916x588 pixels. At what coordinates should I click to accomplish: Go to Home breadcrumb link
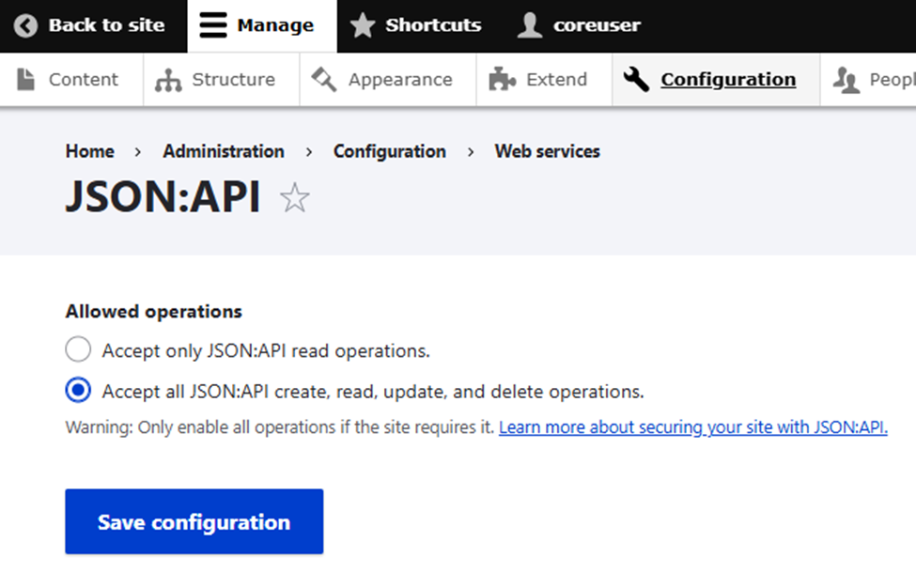(89, 151)
